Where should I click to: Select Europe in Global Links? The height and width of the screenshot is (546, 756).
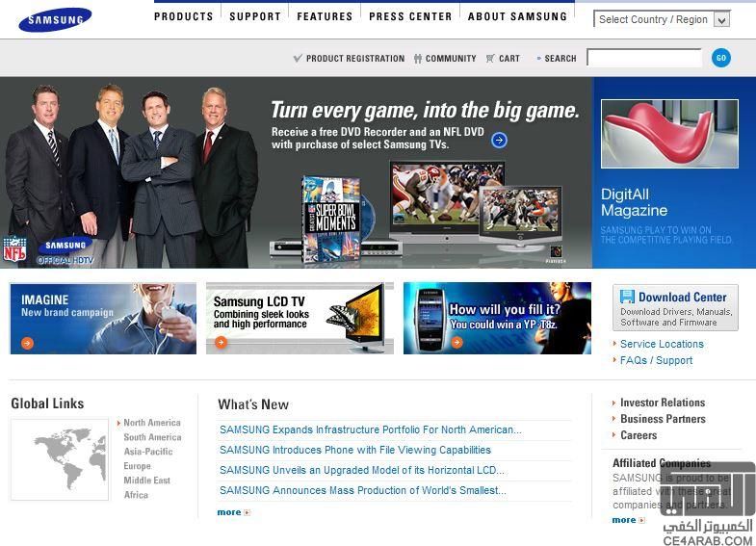pos(137,466)
